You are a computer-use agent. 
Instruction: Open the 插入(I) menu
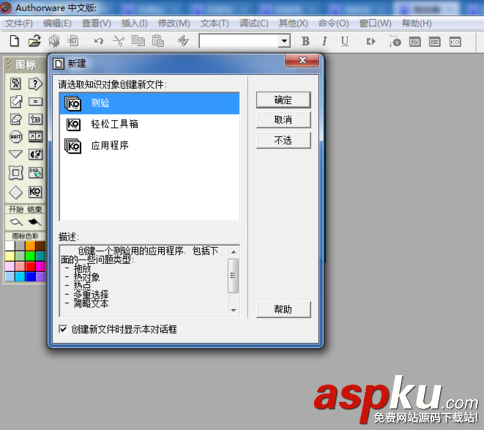click(x=134, y=23)
